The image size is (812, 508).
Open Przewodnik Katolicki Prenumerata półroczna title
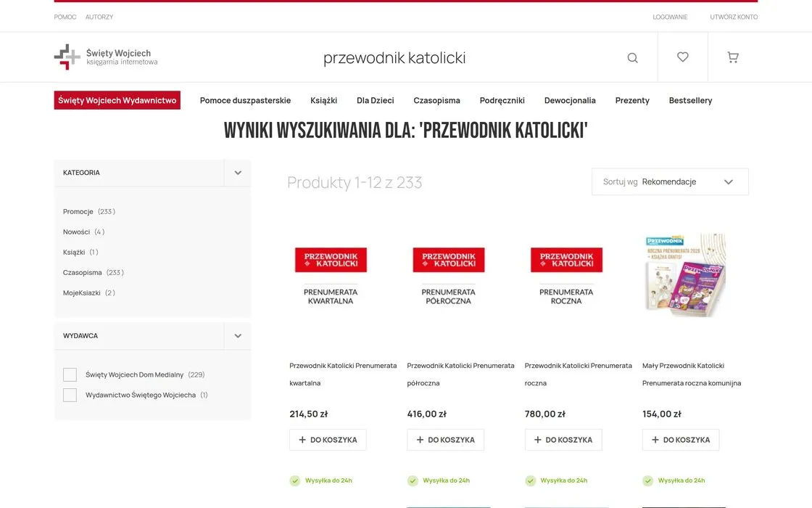(460, 374)
